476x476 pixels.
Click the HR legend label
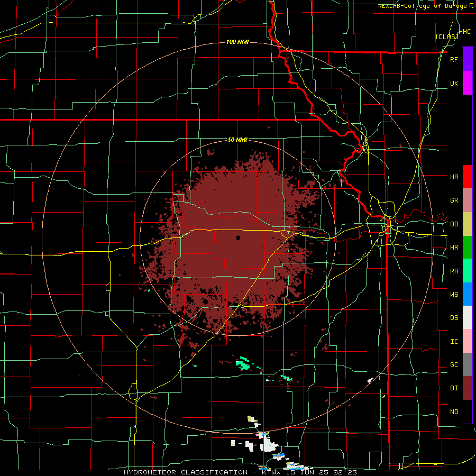[454, 248]
